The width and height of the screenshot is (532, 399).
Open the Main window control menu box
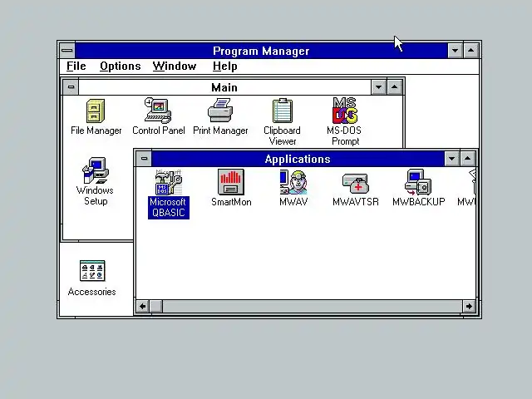point(71,87)
